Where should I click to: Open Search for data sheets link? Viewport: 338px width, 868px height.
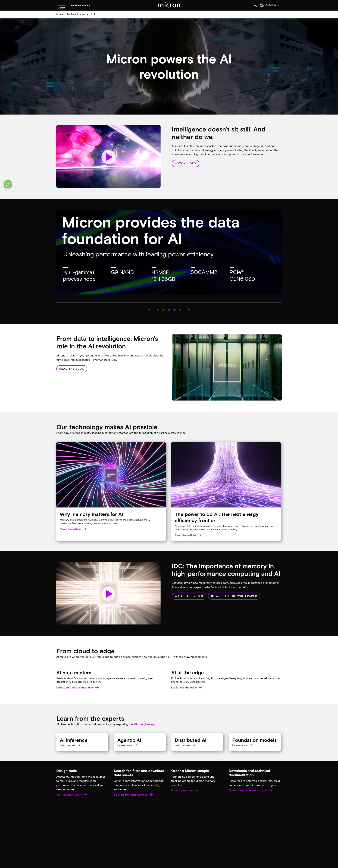[x=131, y=795]
